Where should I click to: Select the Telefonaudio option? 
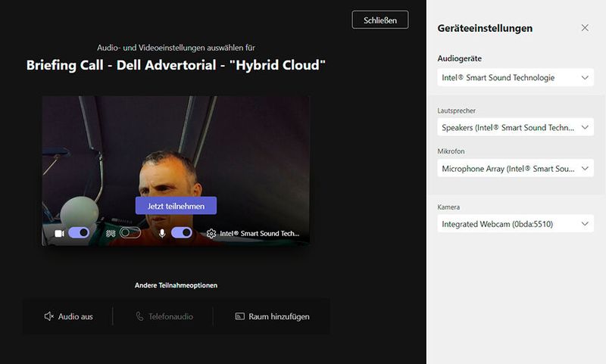[x=164, y=316]
